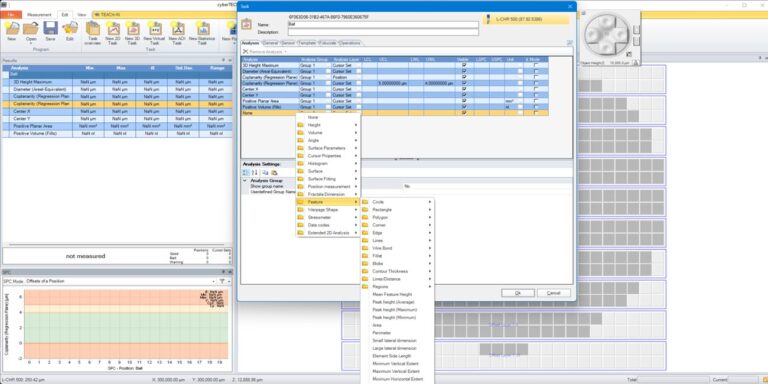
Task: Click the pin icon of the Results panel
Action: pos(223,60)
